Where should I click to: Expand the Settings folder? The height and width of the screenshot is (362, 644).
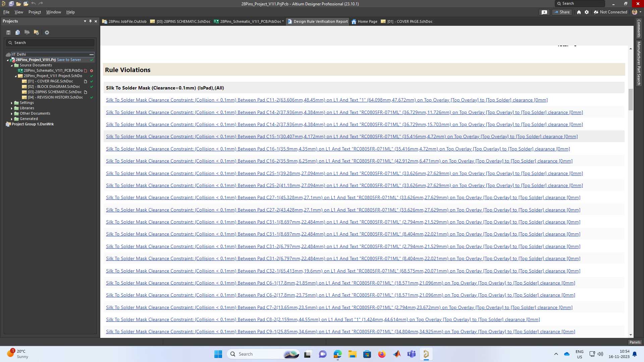[x=12, y=103]
